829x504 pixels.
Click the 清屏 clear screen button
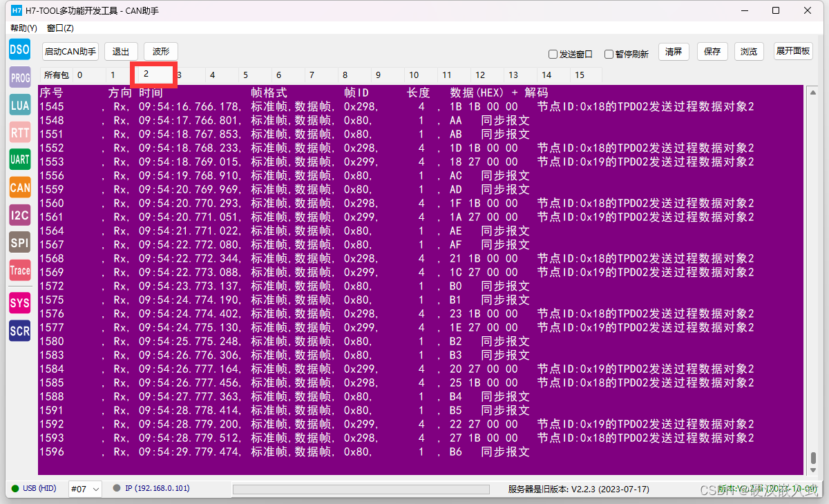[x=674, y=51]
